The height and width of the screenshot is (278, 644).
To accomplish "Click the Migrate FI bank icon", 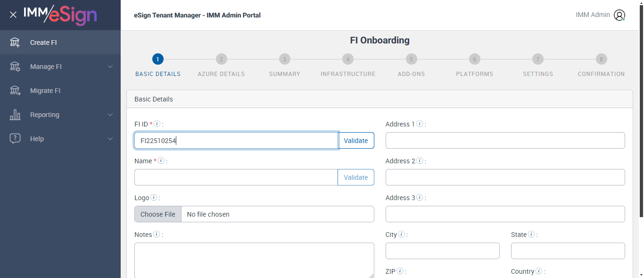I will click(15, 91).
